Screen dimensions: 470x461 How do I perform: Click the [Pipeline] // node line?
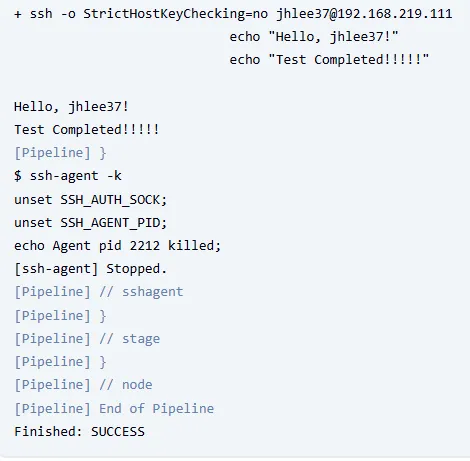(83, 385)
